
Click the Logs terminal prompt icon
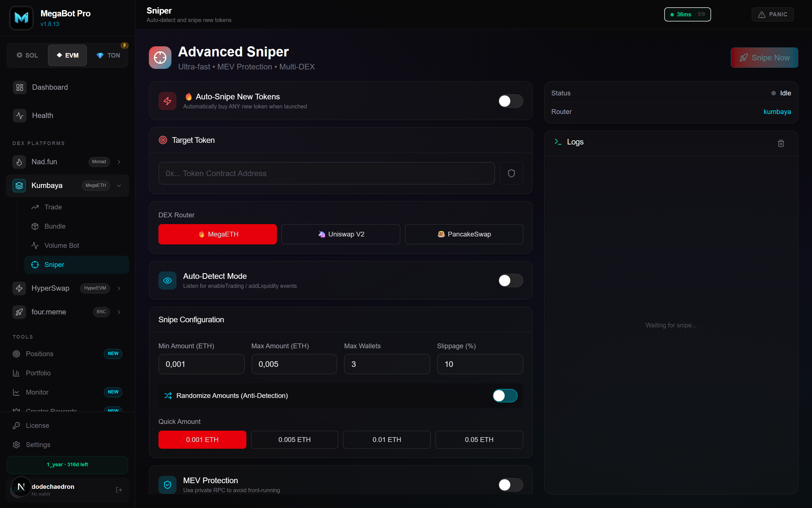point(558,142)
